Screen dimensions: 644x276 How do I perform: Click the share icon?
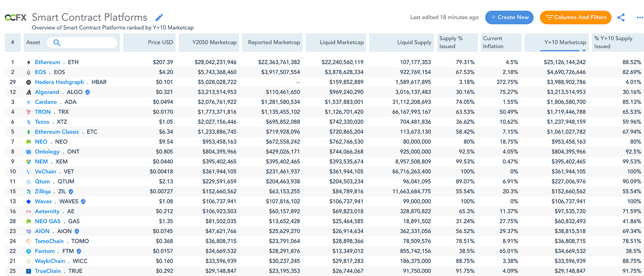[621, 18]
